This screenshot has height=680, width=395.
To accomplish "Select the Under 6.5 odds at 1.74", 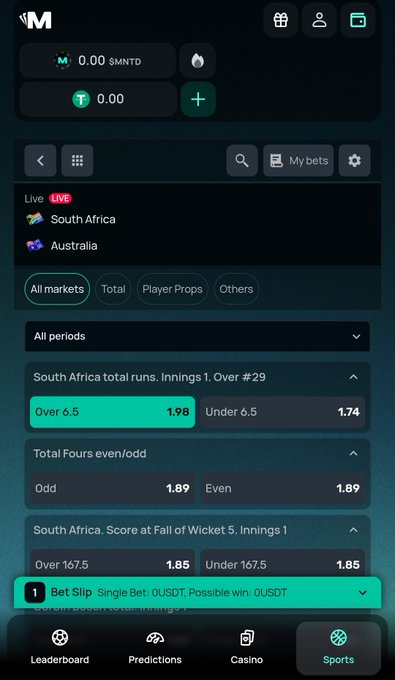I will 282,412.
